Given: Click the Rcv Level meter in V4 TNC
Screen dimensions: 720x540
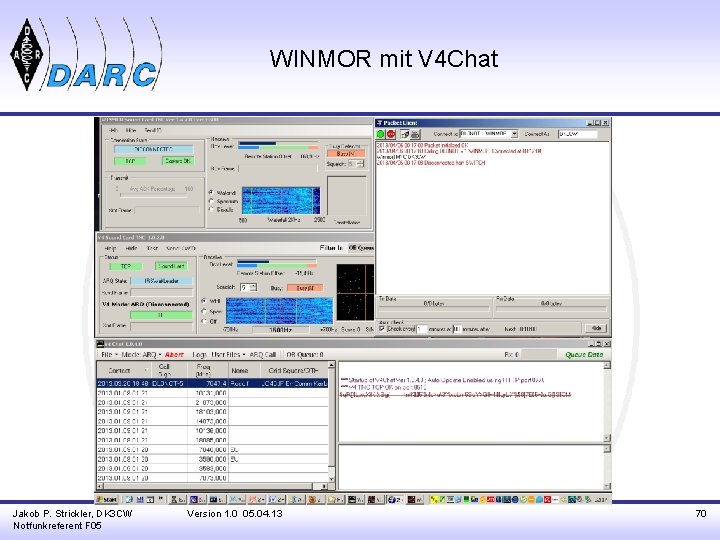Looking at the screenshot, I should [x=277, y=264].
